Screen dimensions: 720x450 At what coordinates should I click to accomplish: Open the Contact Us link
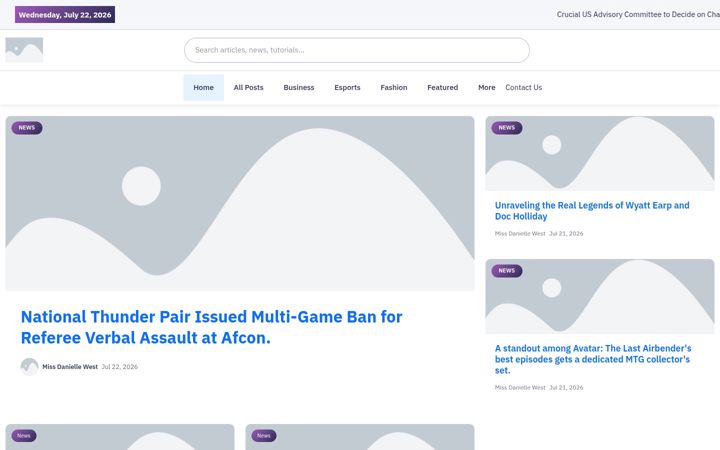click(523, 87)
